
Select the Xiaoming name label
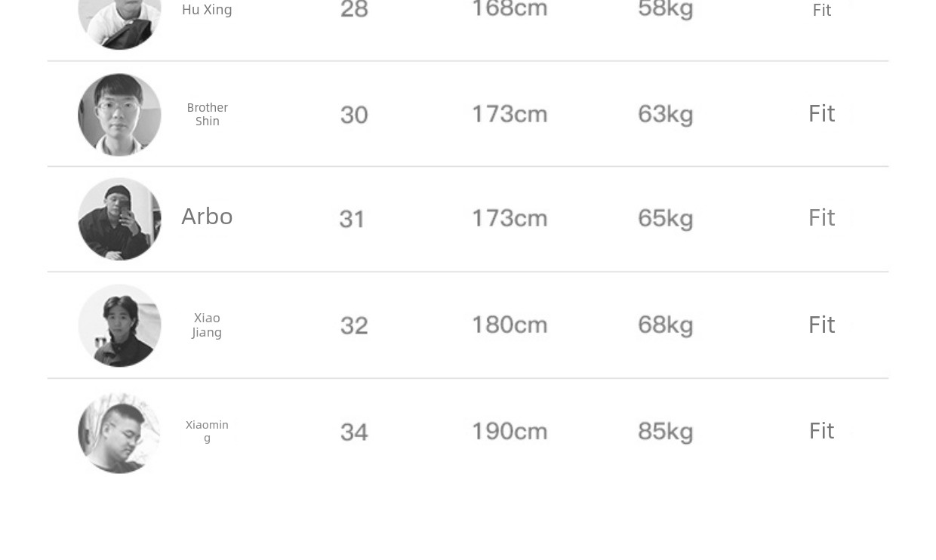(207, 431)
